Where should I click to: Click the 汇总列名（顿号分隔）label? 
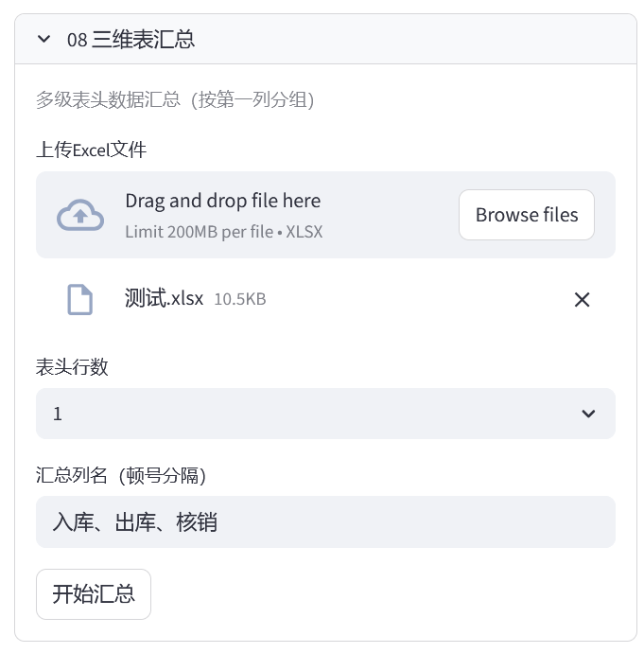point(121,475)
